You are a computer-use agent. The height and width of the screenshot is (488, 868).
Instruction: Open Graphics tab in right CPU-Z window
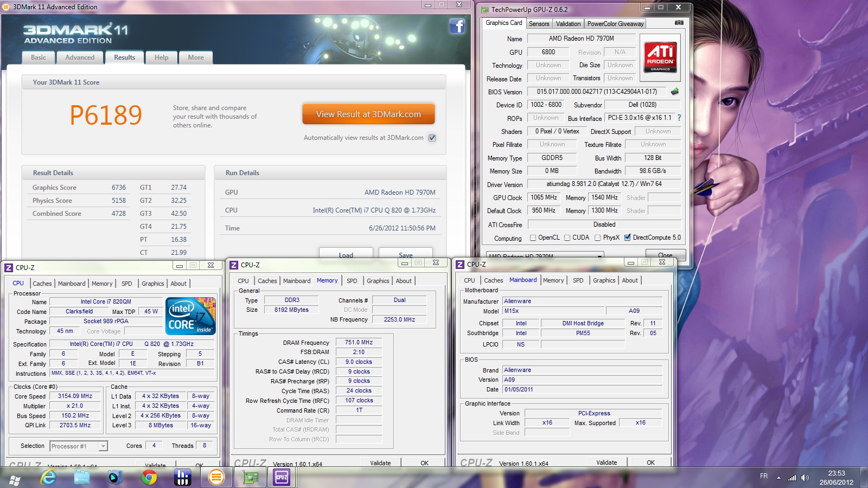(x=604, y=280)
